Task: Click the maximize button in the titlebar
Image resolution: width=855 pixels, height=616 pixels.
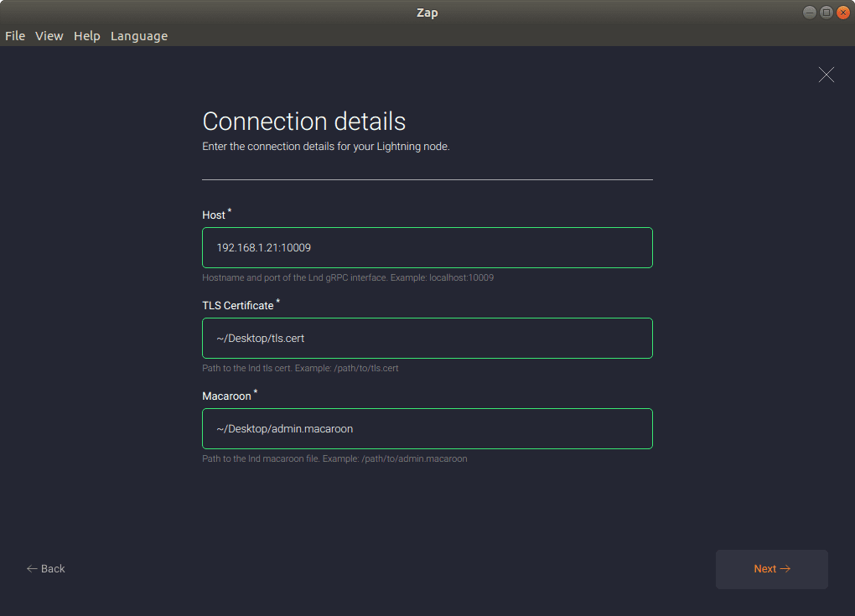Action: (826, 12)
